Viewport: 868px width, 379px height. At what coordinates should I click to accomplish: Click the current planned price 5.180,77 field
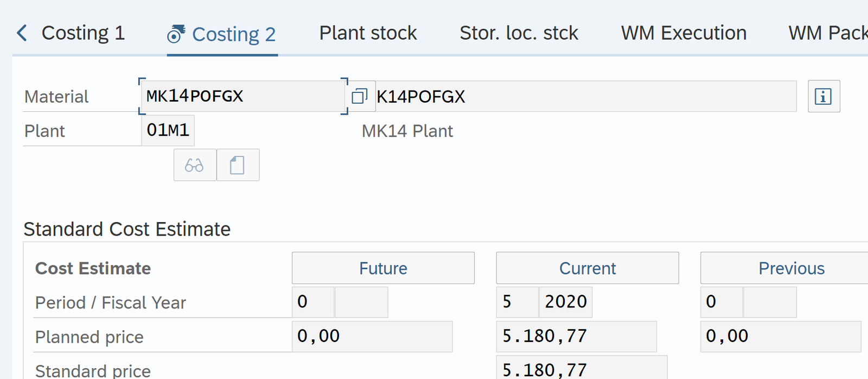click(x=576, y=336)
